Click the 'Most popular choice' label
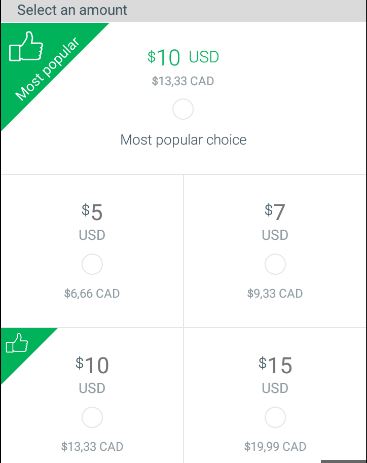This screenshot has width=367, height=463. [183, 140]
